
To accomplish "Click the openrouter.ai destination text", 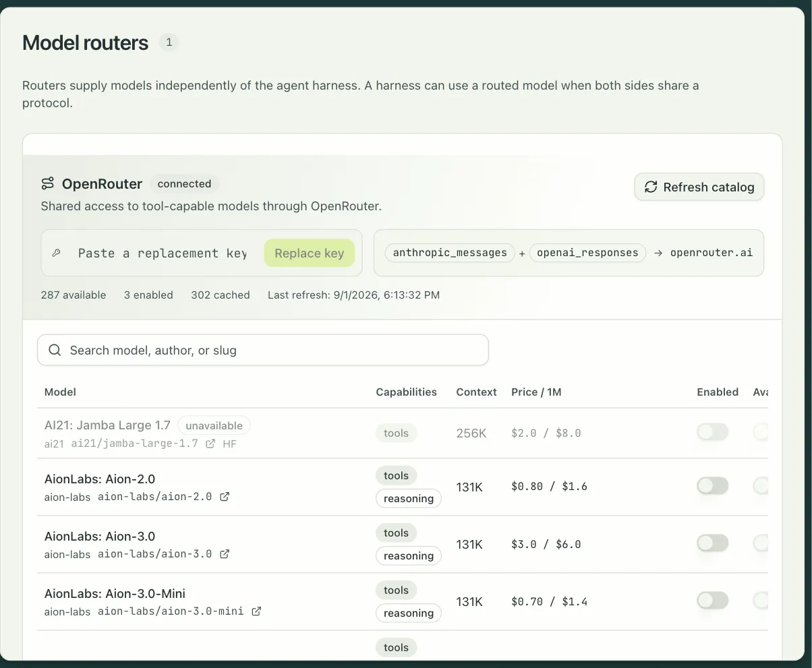I will 712,253.
